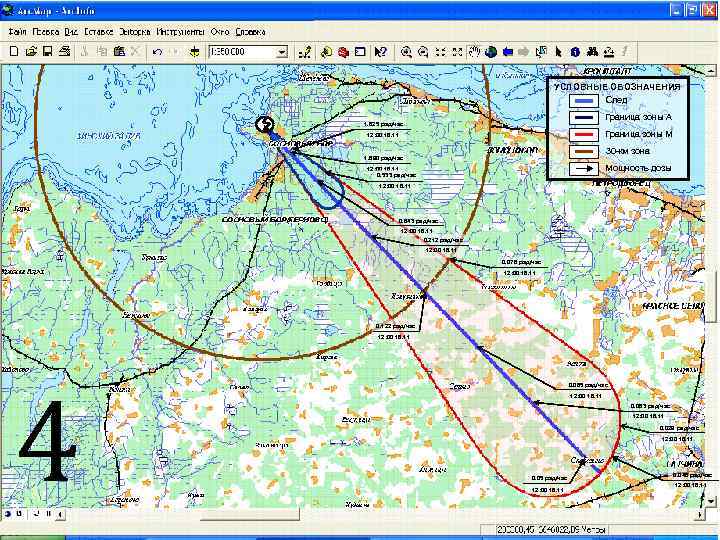Click the nuclear plant source symbol
This screenshot has height=540, width=720.
[x=264, y=124]
